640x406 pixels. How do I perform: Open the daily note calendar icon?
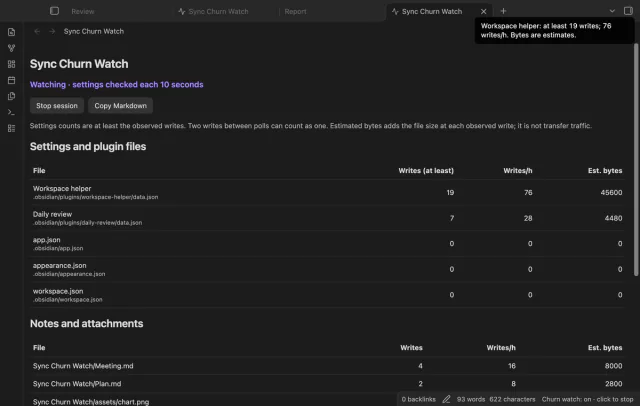11,80
